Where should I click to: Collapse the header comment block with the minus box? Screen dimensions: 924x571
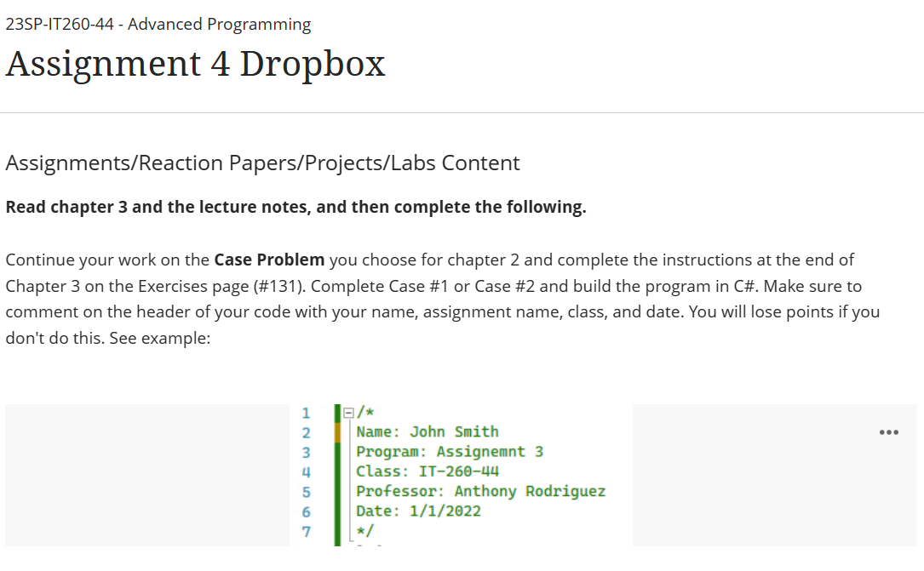pos(348,413)
